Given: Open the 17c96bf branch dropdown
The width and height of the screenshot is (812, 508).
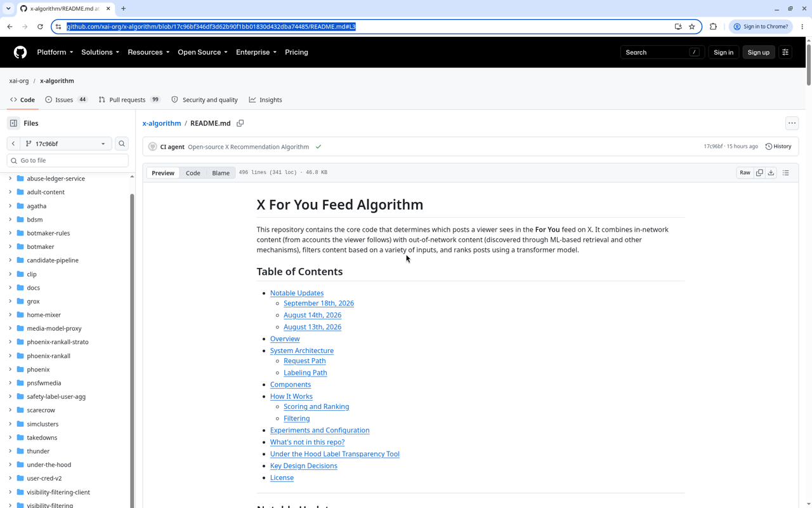Looking at the screenshot, I should [x=66, y=144].
